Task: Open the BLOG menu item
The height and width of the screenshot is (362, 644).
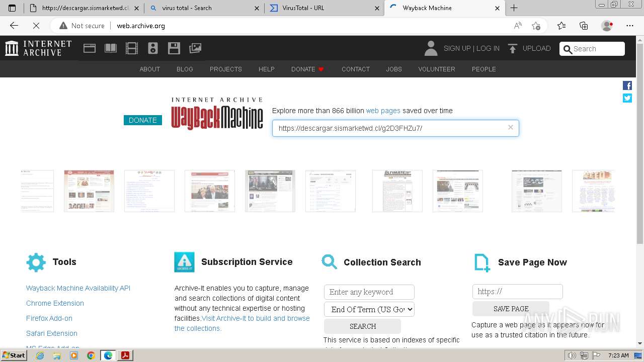Action: [x=185, y=69]
